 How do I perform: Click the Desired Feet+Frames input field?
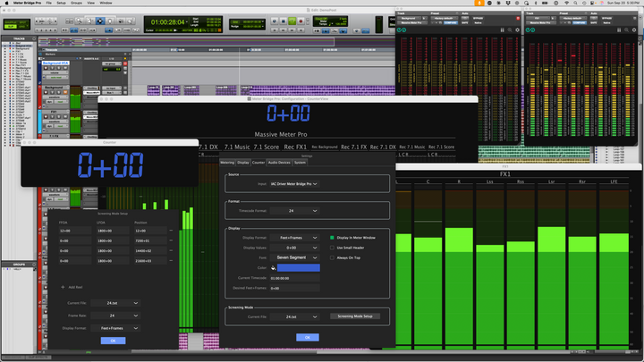294,288
